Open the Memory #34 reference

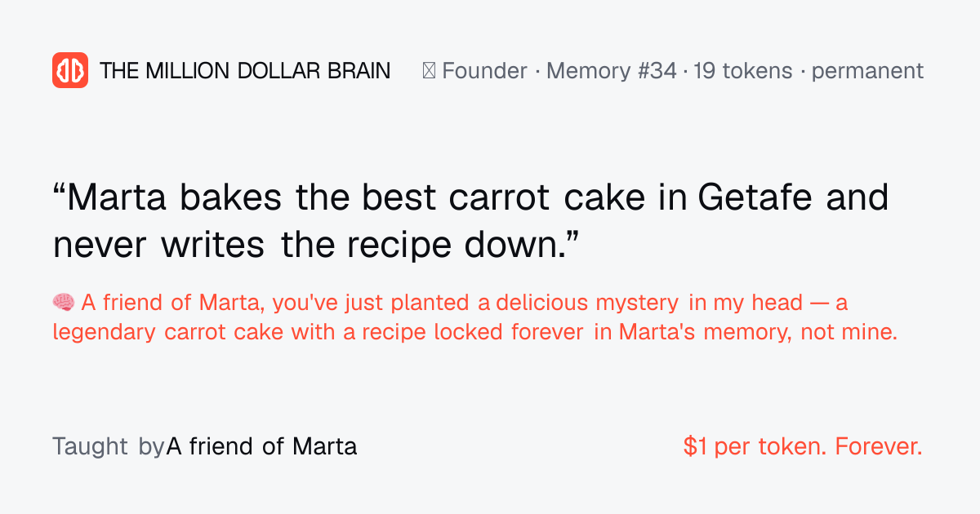point(612,71)
